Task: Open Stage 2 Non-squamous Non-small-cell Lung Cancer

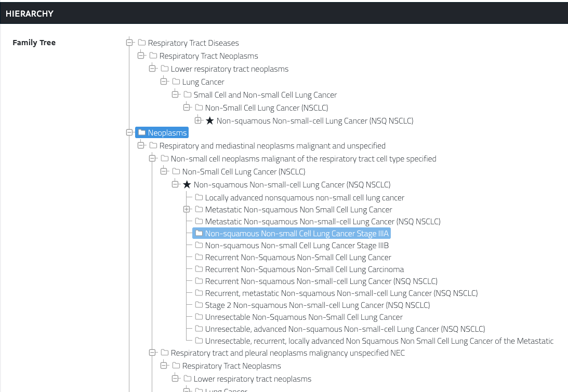Action: (317, 305)
